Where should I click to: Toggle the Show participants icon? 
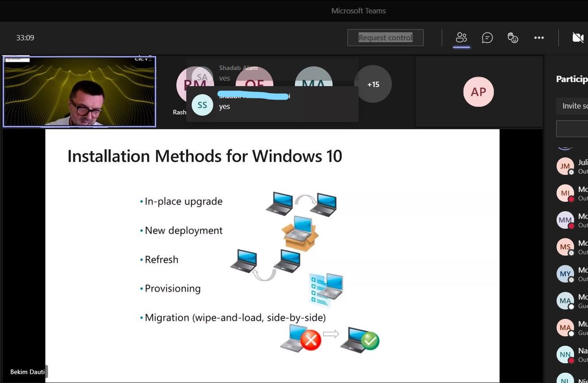tap(461, 38)
